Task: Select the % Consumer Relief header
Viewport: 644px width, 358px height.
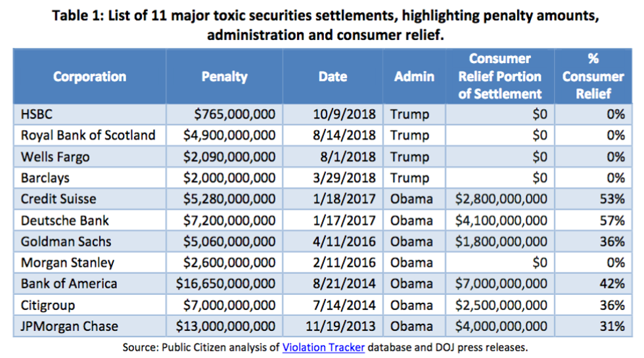Action: click(x=592, y=77)
